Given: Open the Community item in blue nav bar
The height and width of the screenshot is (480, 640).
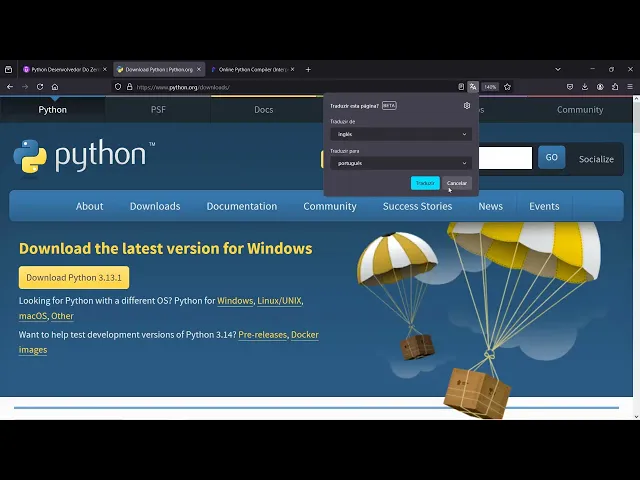Looking at the screenshot, I should pos(330,206).
